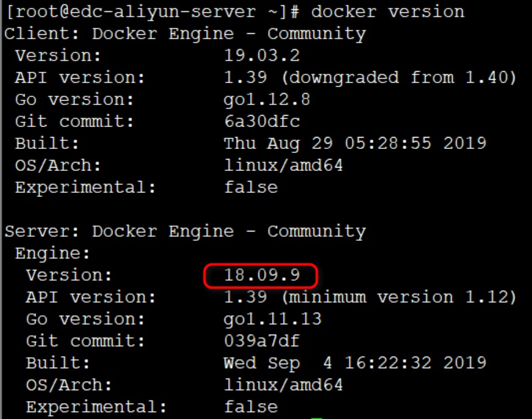
Task: Click the 'Server: Docker Engine - Community' heading
Action: [x=185, y=231]
